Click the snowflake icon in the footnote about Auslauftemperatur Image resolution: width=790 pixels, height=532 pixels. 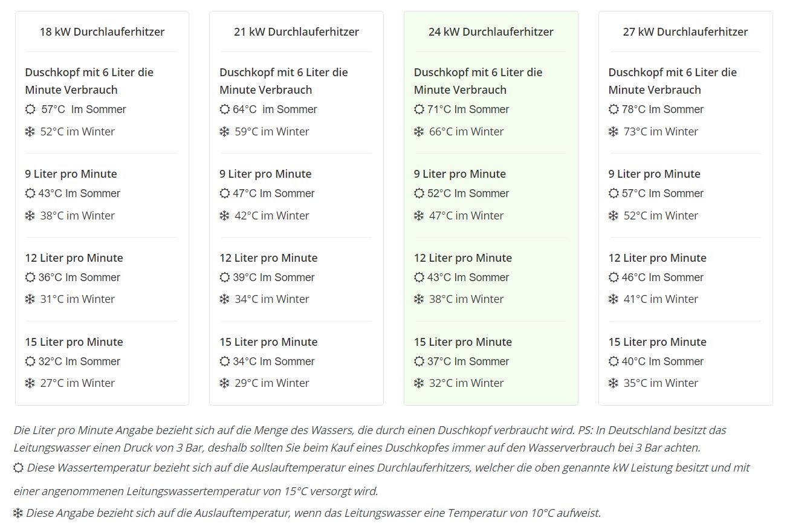point(18,513)
